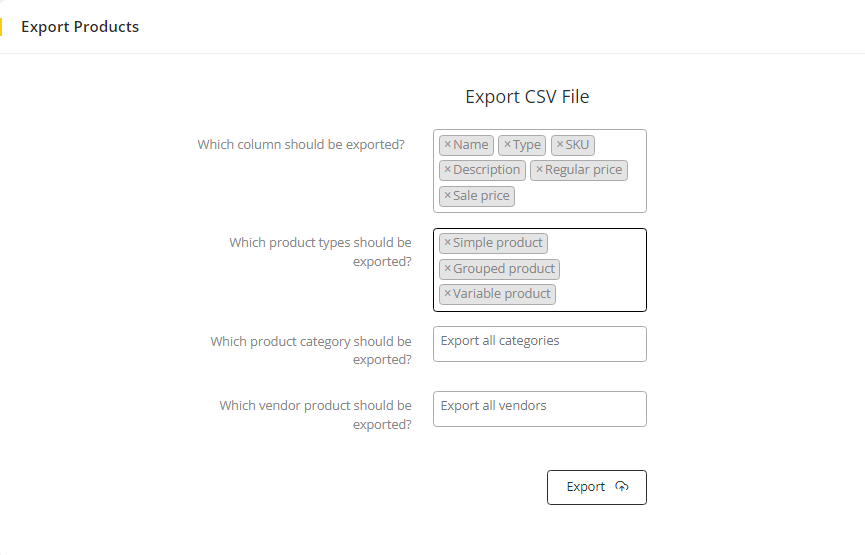
Task: Remove the Grouped product type tag
Action: coord(447,269)
